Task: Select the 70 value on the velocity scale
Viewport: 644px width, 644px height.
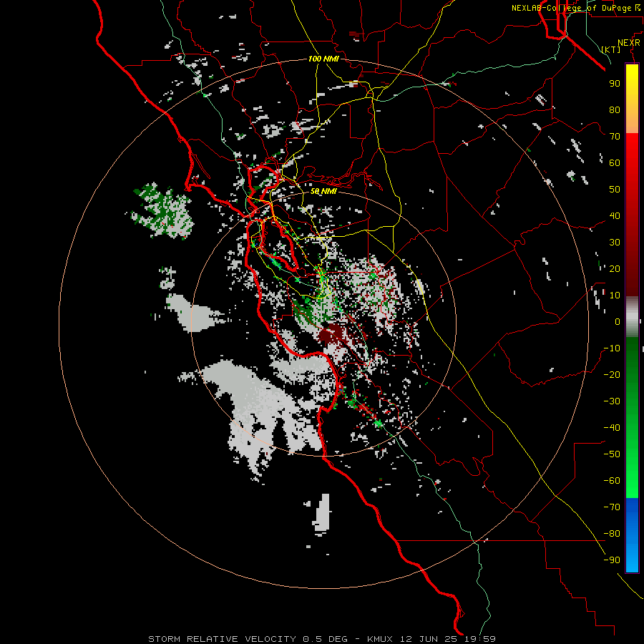Action: click(x=615, y=137)
